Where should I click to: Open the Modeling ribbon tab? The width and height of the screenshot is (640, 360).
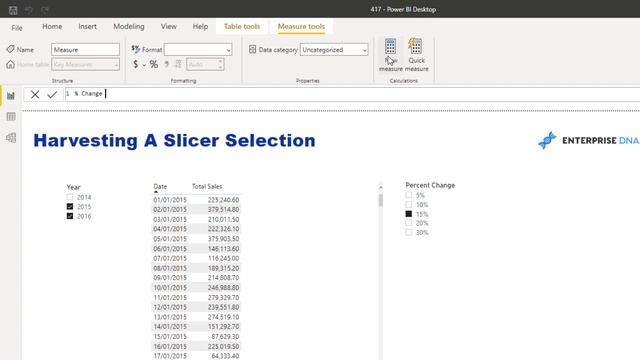pos(129,27)
